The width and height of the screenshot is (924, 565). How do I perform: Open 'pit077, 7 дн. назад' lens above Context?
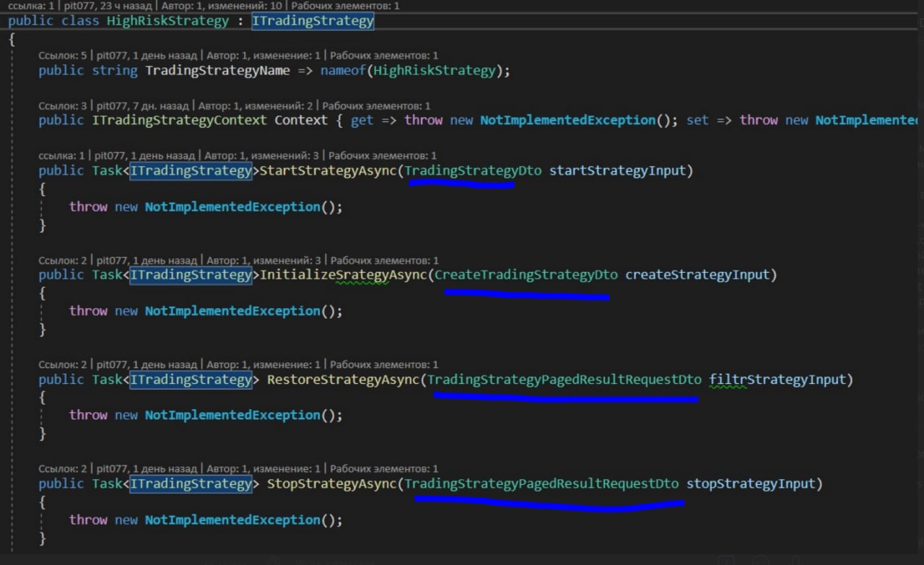pos(142,106)
